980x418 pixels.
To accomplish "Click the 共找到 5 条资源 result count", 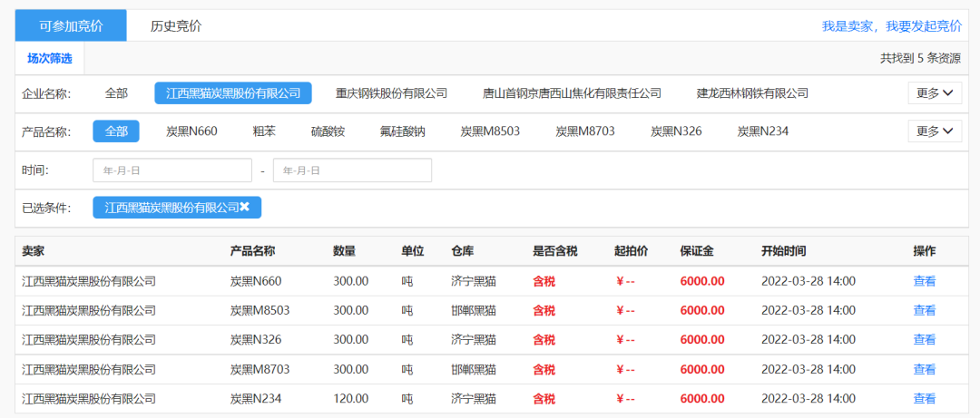I will [x=921, y=59].
